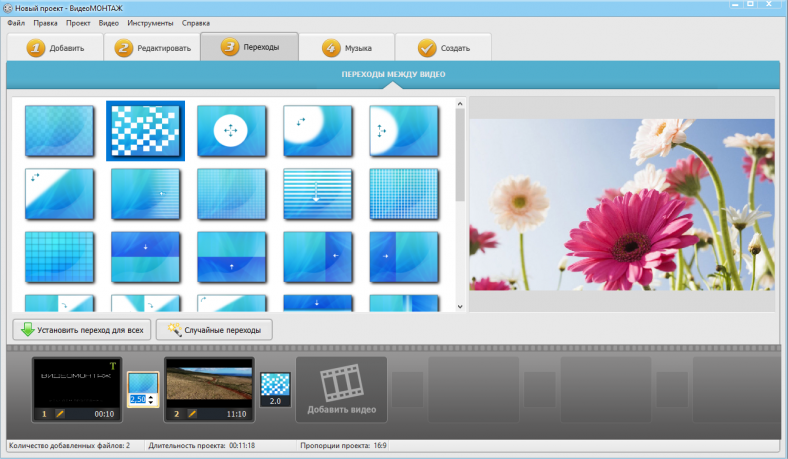The image size is (788, 459).
Task: Select the push-down arrow transition
Action: [x=145, y=257]
